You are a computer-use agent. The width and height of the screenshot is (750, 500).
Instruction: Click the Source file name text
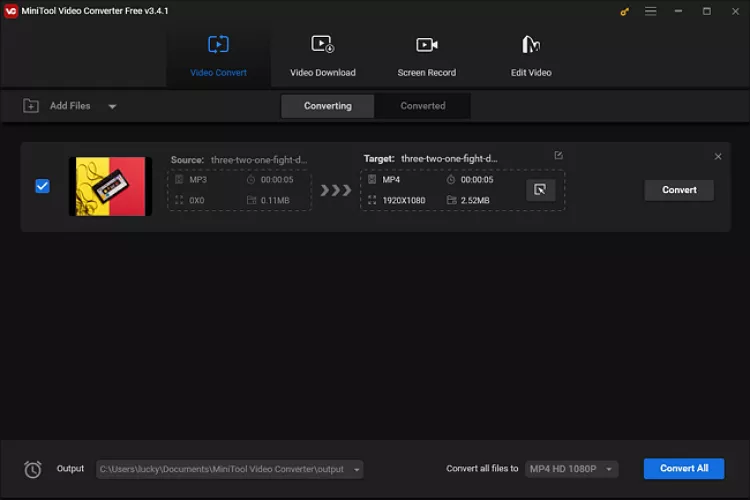[259, 160]
